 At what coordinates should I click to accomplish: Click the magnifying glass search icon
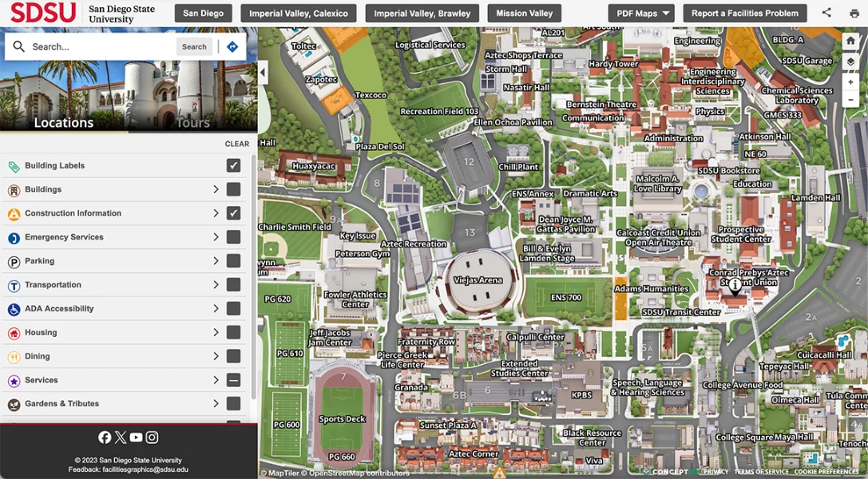coord(19,47)
